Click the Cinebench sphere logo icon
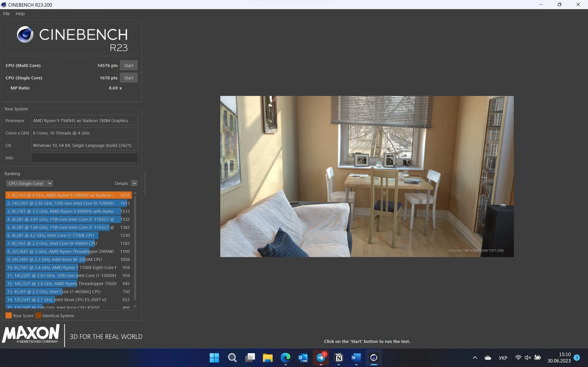 (x=25, y=34)
